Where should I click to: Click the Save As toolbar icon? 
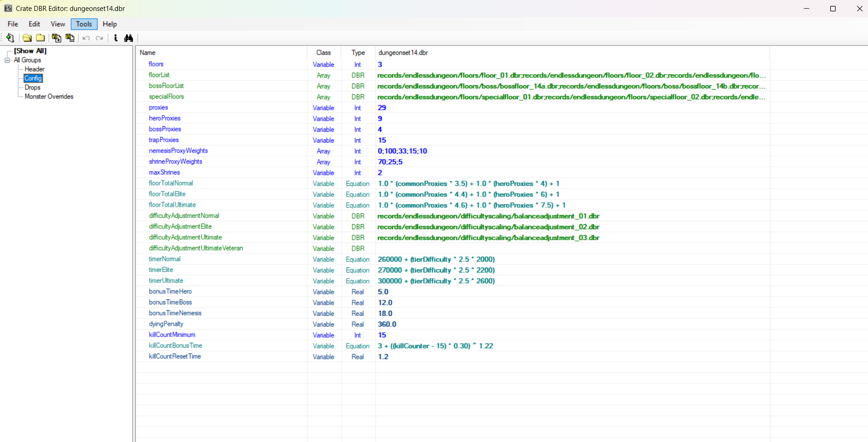pyautogui.click(x=70, y=38)
